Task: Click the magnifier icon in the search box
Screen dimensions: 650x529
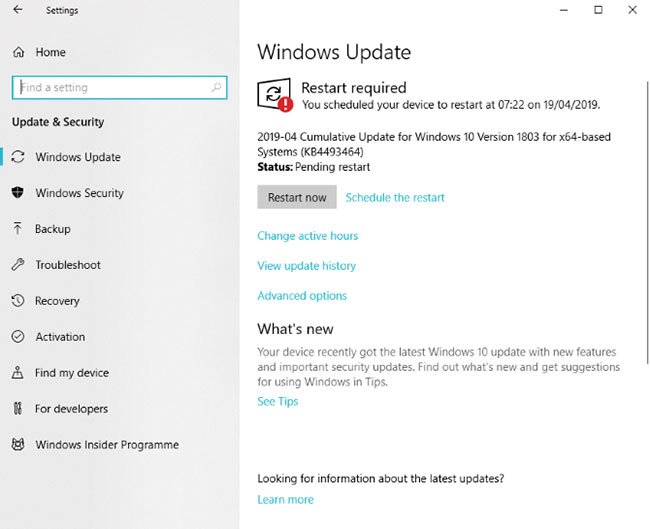Action: (x=216, y=87)
